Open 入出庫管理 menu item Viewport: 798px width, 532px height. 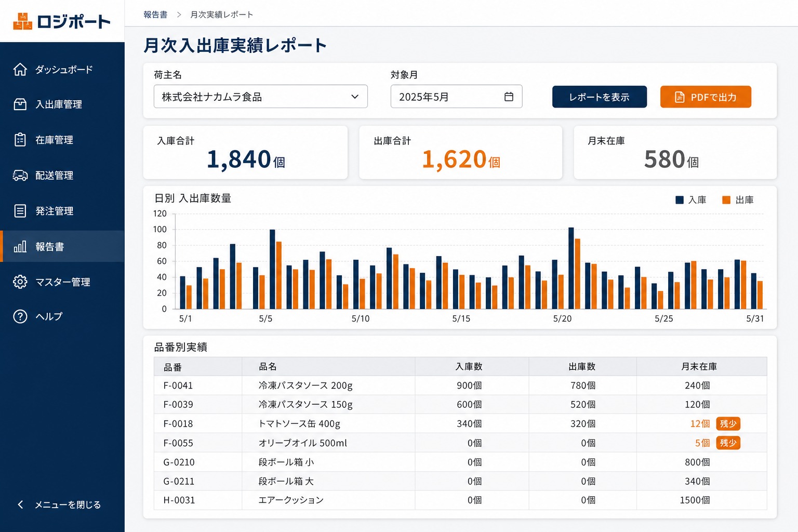coord(62,104)
